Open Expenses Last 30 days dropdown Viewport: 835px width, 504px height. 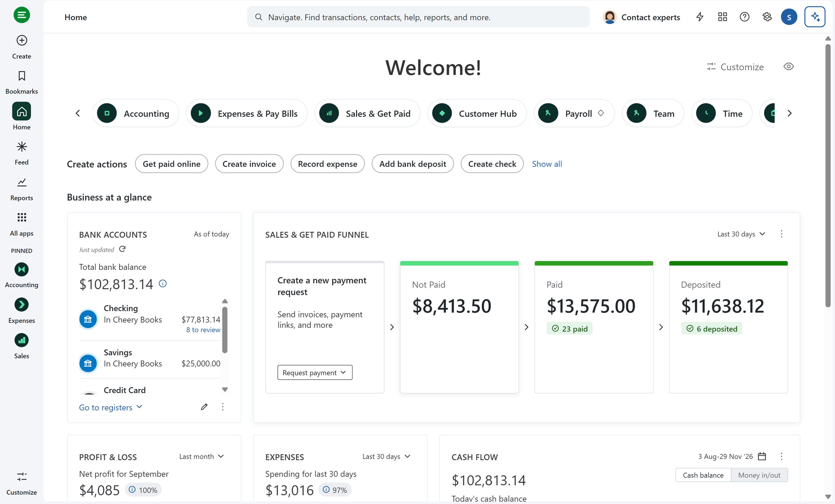[387, 456]
